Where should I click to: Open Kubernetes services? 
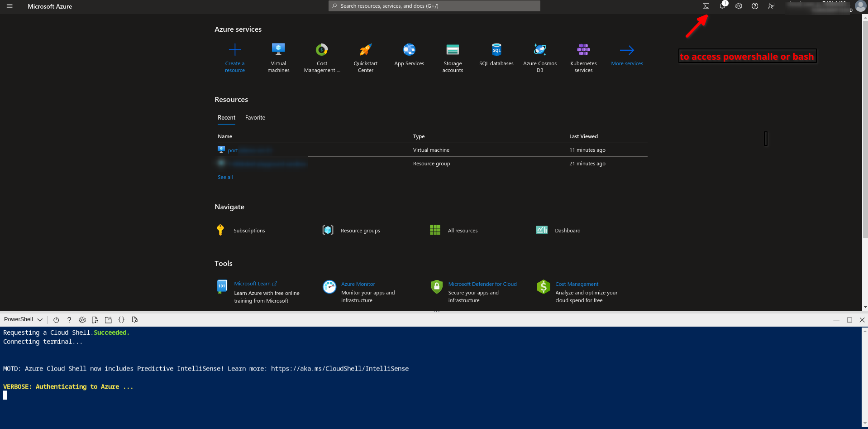(x=583, y=58)
